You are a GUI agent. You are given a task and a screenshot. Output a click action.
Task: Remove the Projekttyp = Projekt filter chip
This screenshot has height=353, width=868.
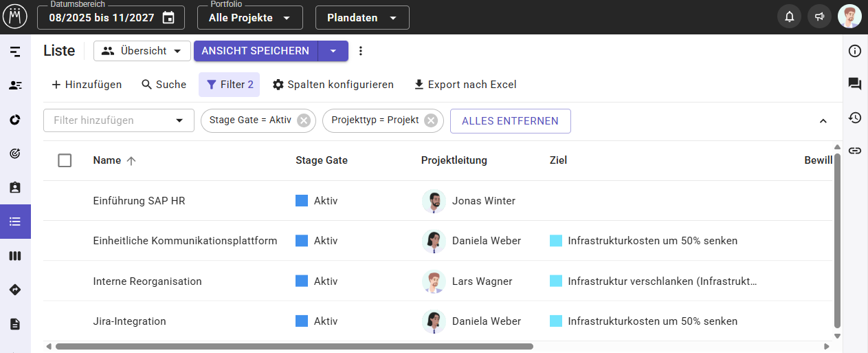pyautogui.click(x=430, y=120)
